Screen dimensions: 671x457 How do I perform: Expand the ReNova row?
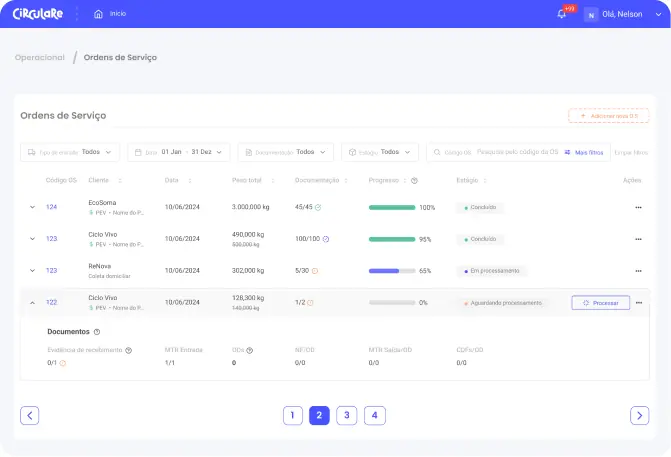(x=33, y=270)
